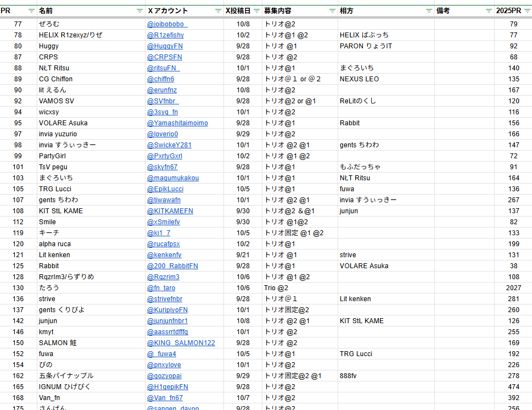
Task: Select the 2025PR value '474'
Action: (513, 387)
